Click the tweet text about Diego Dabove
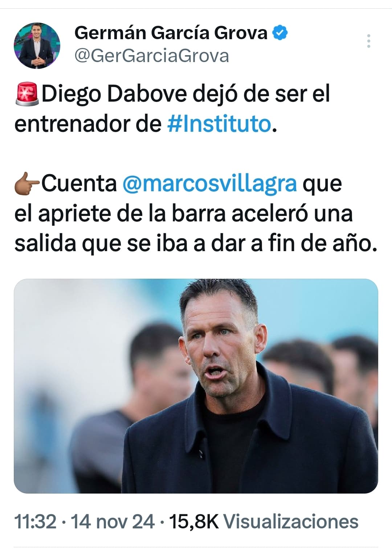The width and height of the screenshot is (392, 552). tap(172, 109)
